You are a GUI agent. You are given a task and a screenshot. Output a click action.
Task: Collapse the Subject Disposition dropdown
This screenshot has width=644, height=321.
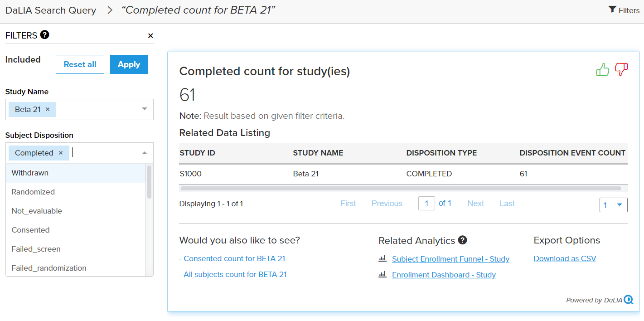(145, 153)
